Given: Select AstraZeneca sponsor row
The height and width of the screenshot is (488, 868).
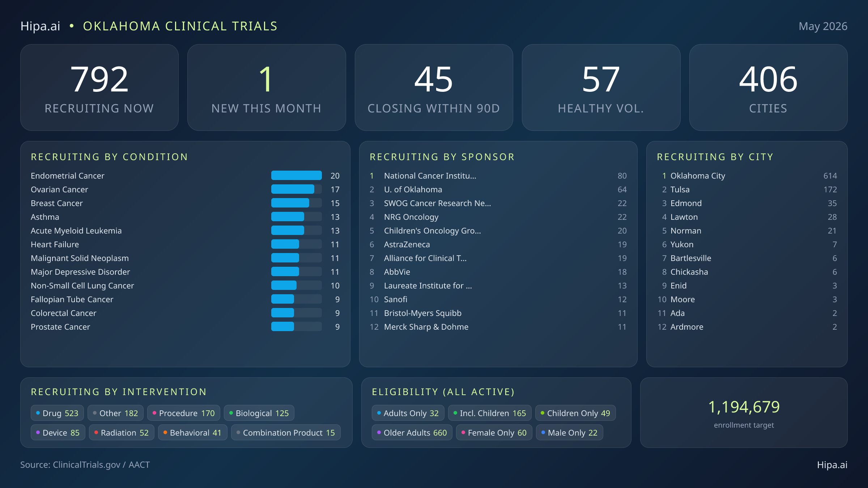Looking at the screenshot, I should pyautogui.click(x=498, y=244).
